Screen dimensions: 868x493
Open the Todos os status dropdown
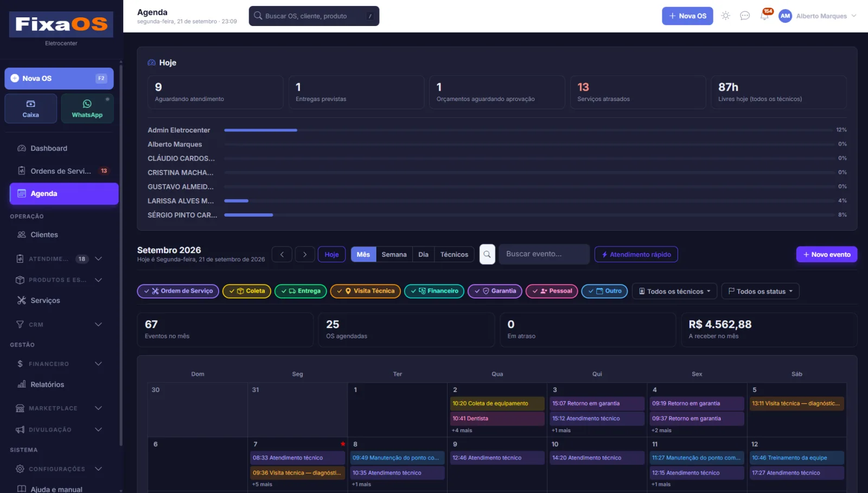pyautogui.click(x=760, y=292)
